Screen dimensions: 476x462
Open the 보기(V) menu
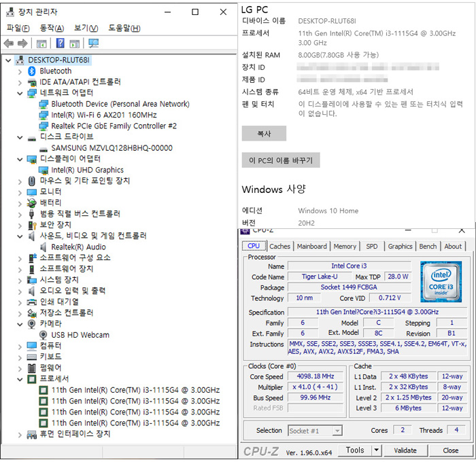click(86, 29)
